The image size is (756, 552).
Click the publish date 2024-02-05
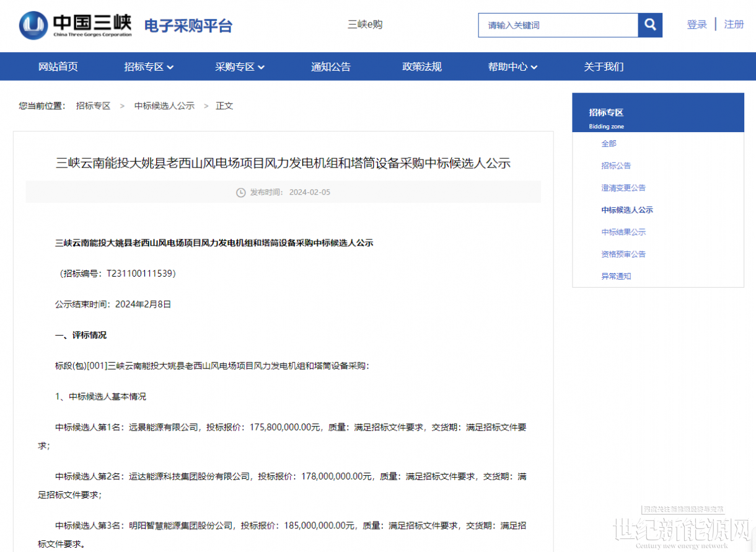point(310,192)
